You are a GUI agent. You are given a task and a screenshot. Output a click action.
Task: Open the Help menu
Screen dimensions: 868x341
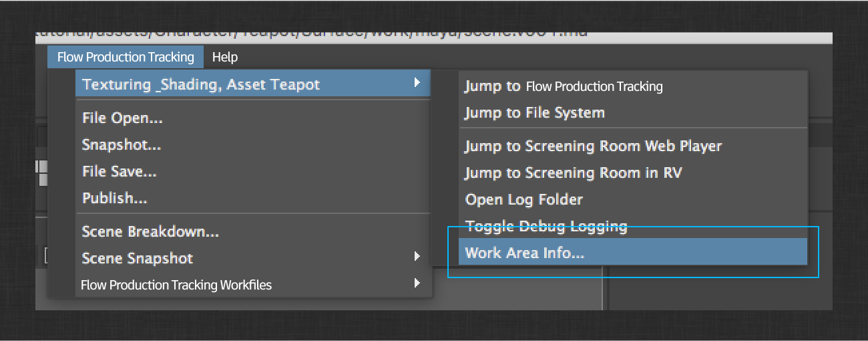[x=225, y=58]
